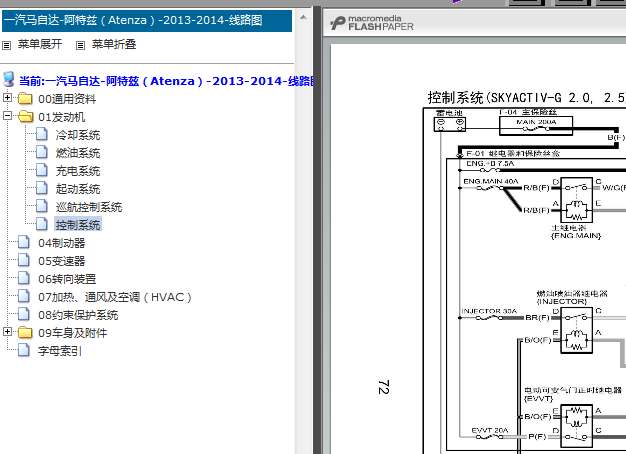This screenshot has height=454, width=626.
Task: Click the list icon beside 菜单折叠
Action: 80,46
